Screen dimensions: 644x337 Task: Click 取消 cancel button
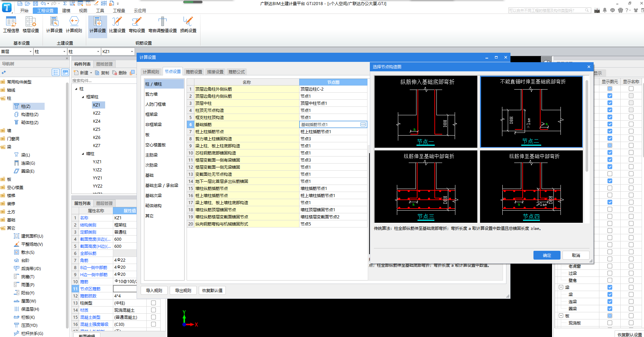pos(576,255)
